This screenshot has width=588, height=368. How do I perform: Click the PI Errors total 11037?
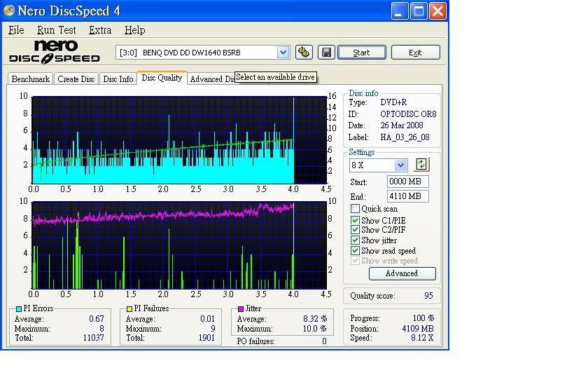click(x=93, y=338)
